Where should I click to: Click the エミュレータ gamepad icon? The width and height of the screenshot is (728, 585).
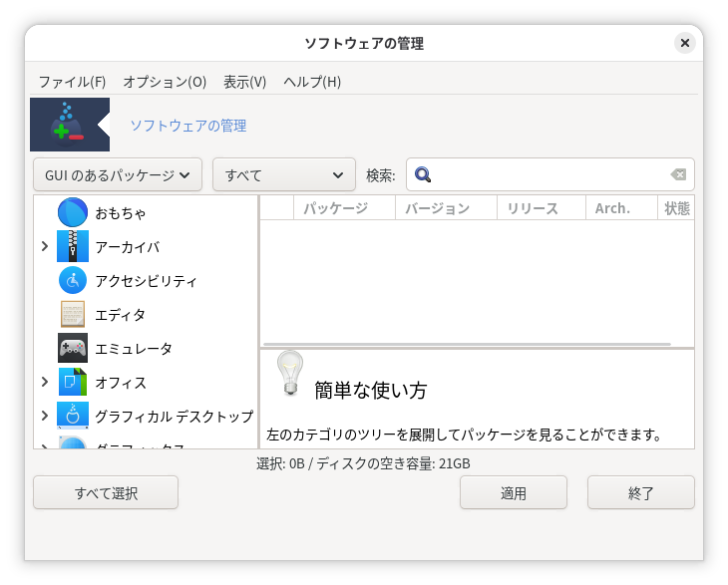click(73, 348)
